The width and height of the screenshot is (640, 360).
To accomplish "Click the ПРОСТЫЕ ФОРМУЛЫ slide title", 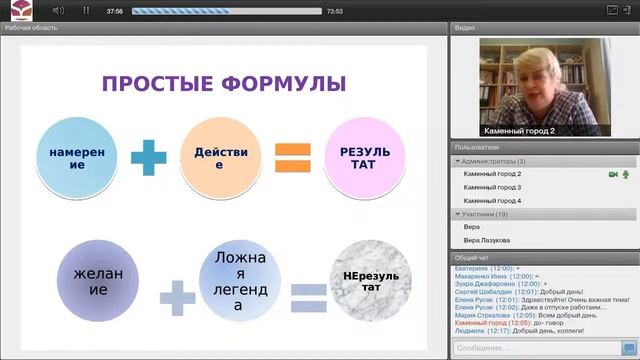I will [224, 84].
